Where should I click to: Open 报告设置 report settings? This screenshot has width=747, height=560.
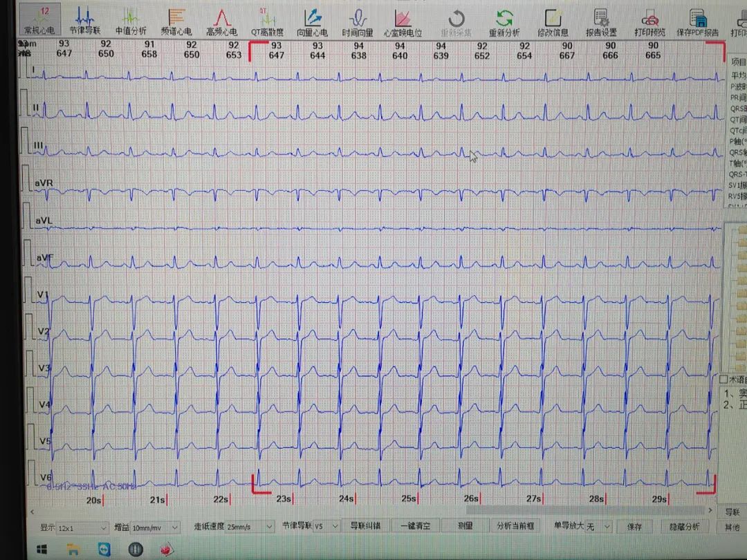(x=601, y=23)
